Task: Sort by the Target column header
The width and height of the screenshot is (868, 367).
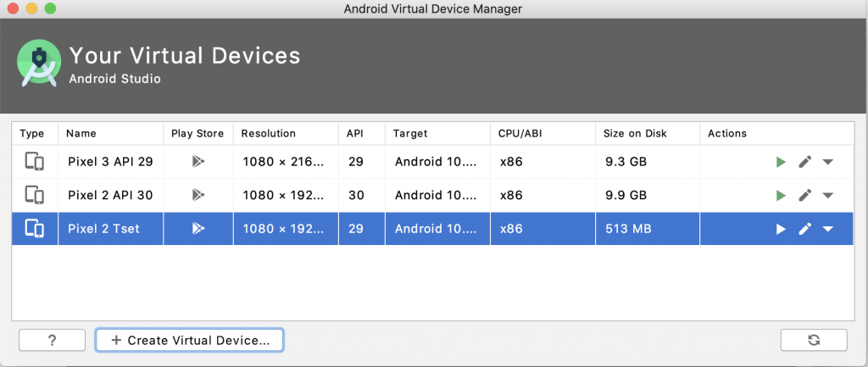Action: pos(438,133)
